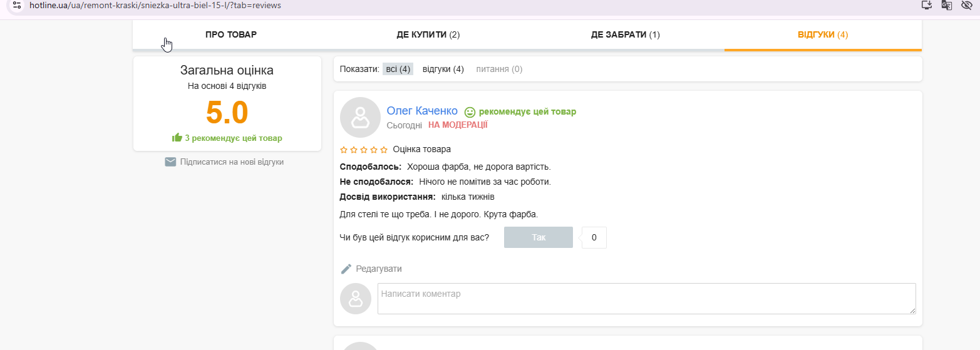Click the install app icon in browser toolbar
The image size is (980, 350).
coord(927,5)
